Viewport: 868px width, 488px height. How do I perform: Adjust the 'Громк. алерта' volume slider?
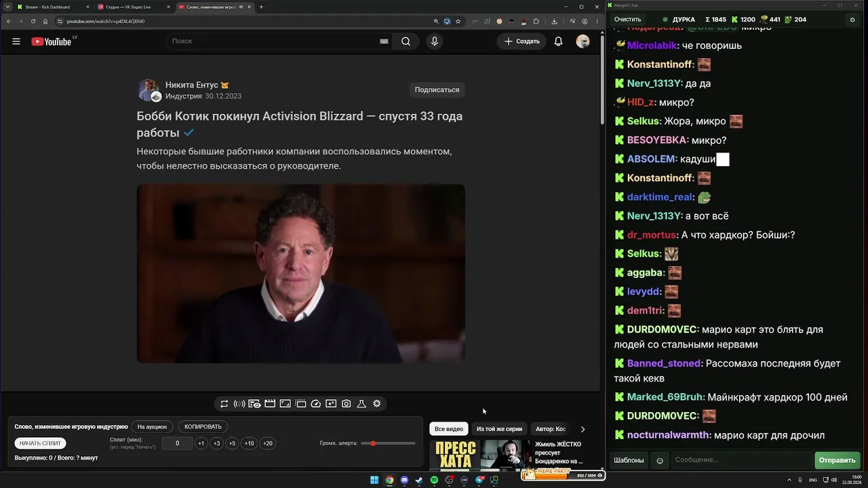coord(388,443)
